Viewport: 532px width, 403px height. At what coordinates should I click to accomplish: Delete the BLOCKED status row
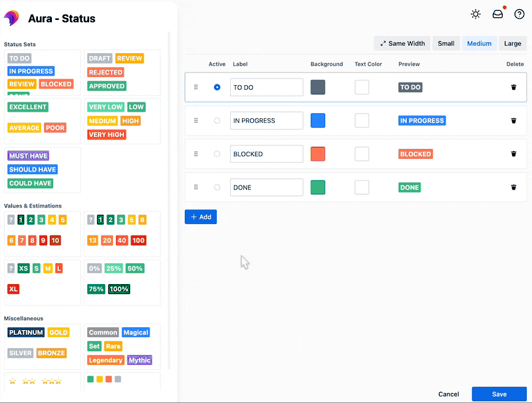513,154
